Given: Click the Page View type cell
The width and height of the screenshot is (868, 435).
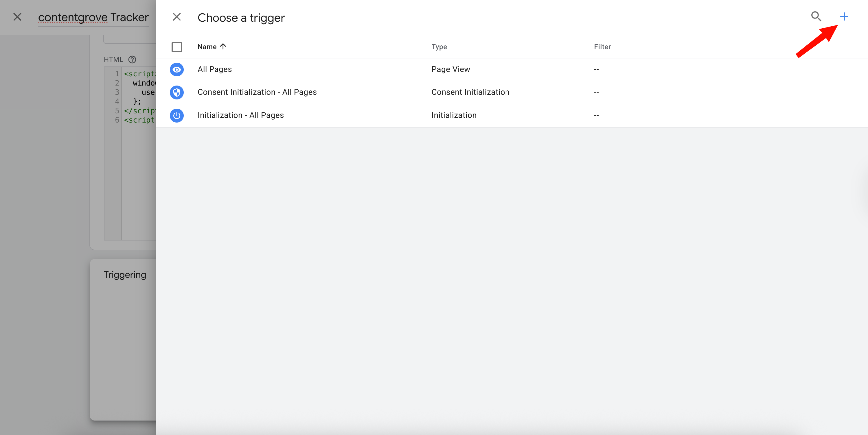Looking at the screenshot, I should point(450,69).
